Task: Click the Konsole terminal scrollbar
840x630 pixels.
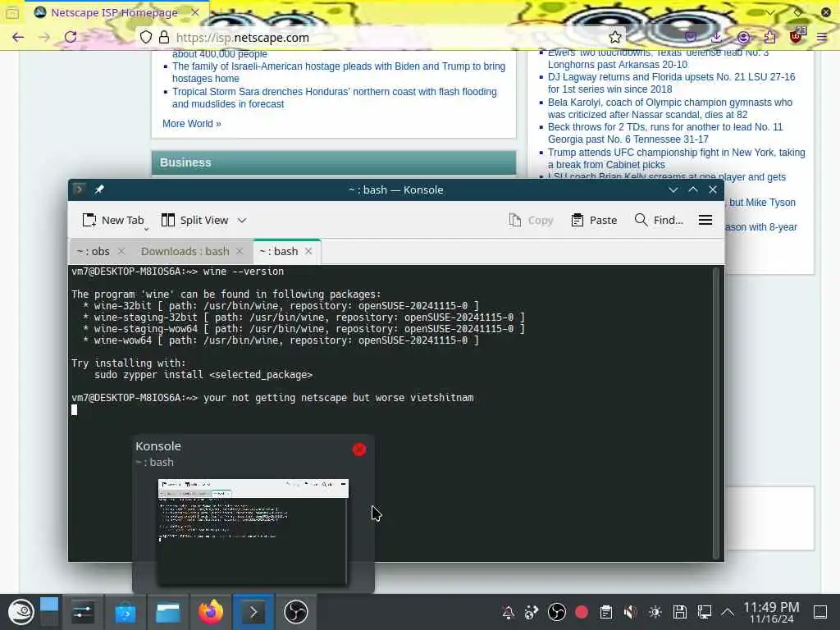Action: 715,413
